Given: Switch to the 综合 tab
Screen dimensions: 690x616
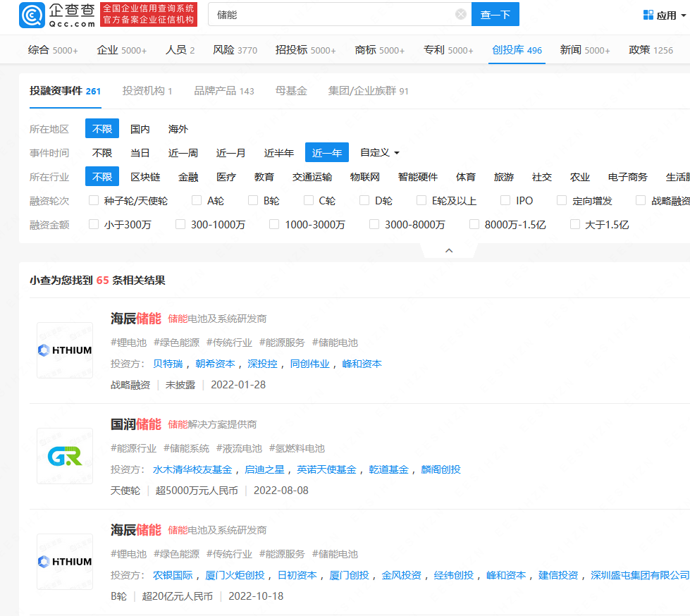Looking at the screenshot, I should point(53,50).
